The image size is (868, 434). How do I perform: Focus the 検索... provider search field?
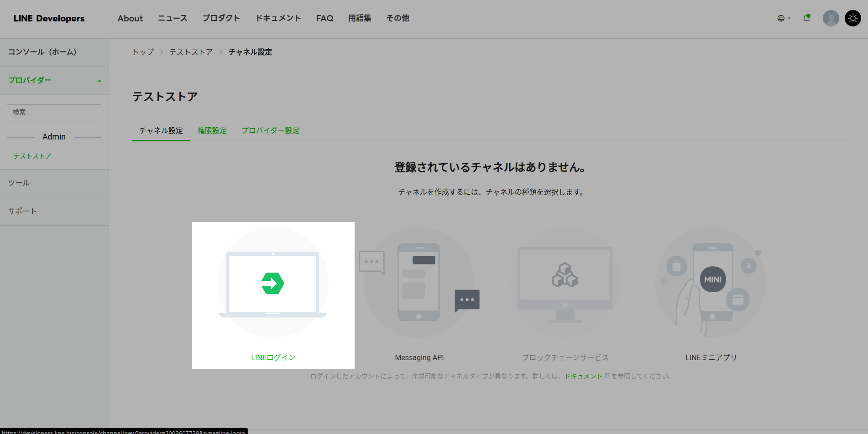(54, 112)
